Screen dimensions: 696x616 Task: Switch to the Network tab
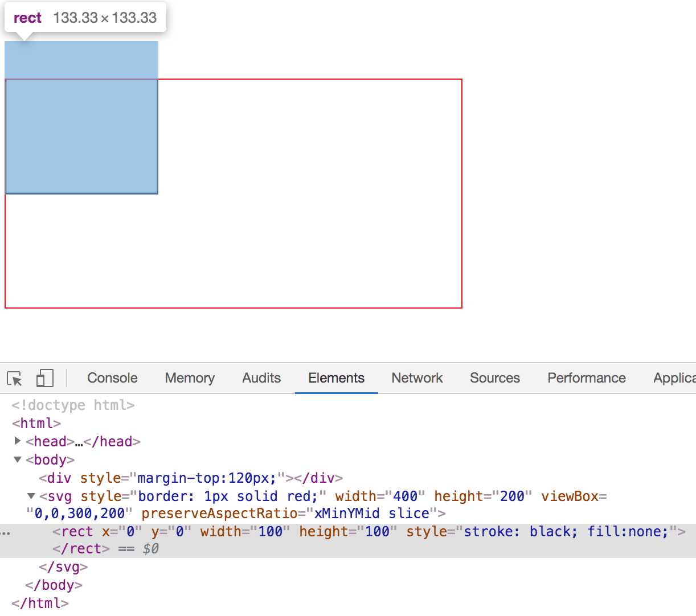[417, 378]
